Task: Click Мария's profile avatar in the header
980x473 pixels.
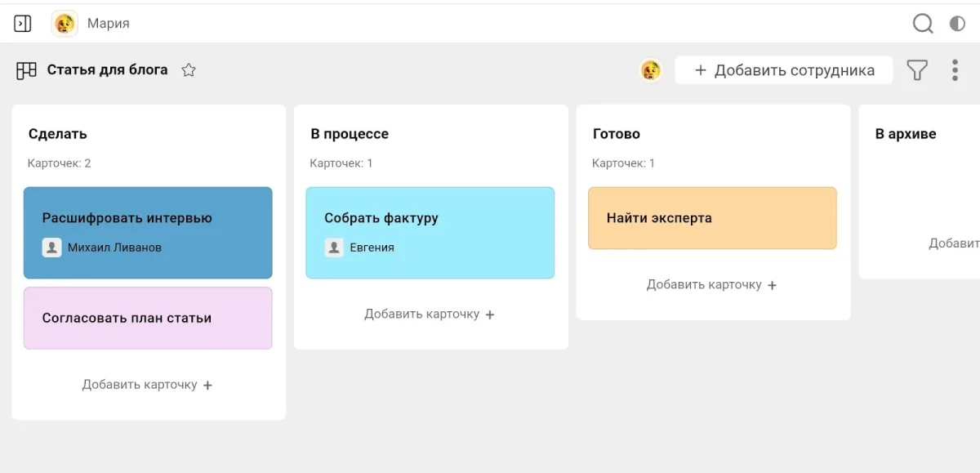Action: point(65,24)
